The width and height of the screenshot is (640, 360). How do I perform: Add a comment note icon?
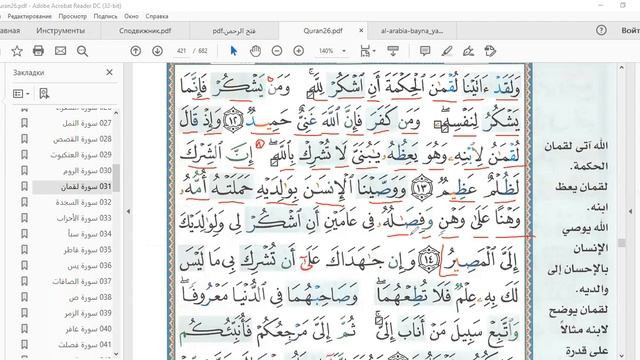[x=425, y=51]
